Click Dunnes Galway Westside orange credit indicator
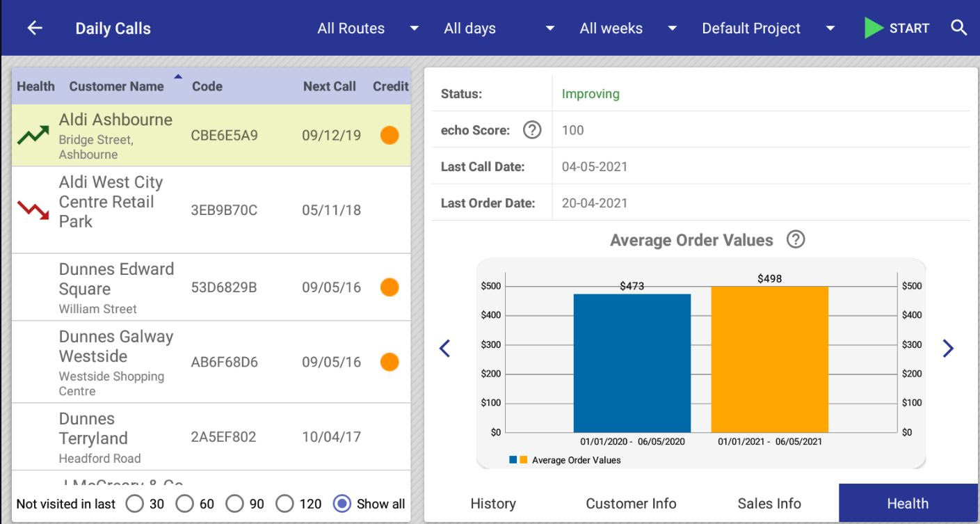Screen dimensions: 980x524 pyautogui.click(x=389, y=362)
